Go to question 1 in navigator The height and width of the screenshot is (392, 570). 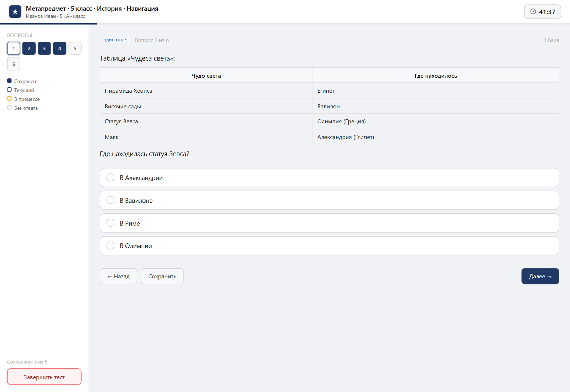(x=14, y=48)
